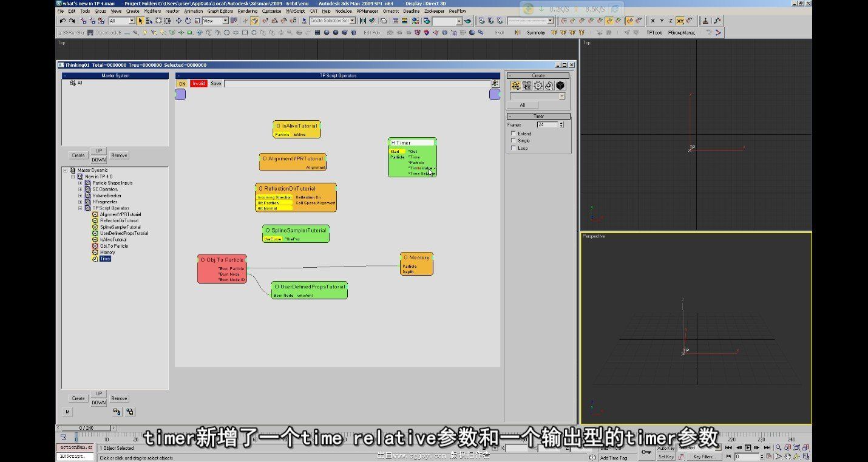Expand Particle Shape Inputs node
The width and height of the screenshot is (868, 462).
[80, 183]
